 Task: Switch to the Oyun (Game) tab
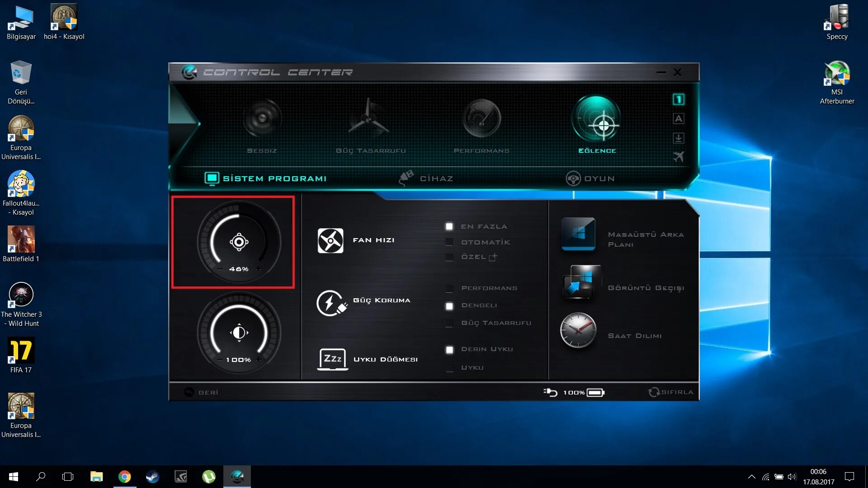coord(599,178)
